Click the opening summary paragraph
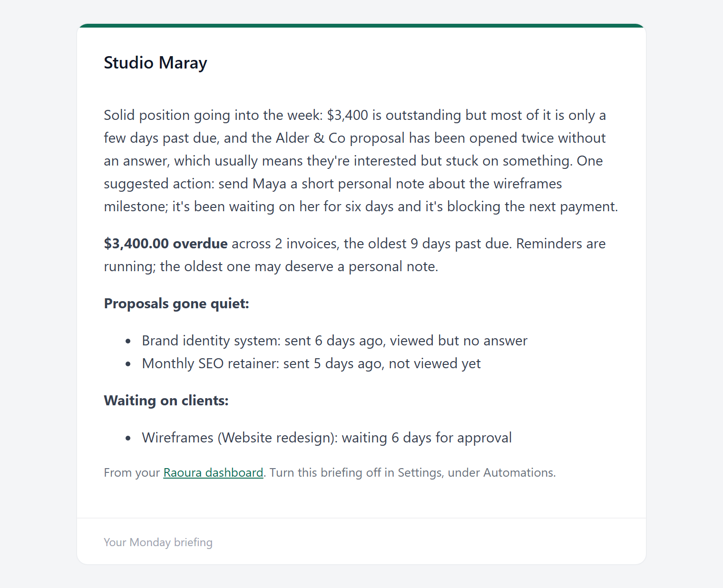723x588 pixels. pos(361,161)
